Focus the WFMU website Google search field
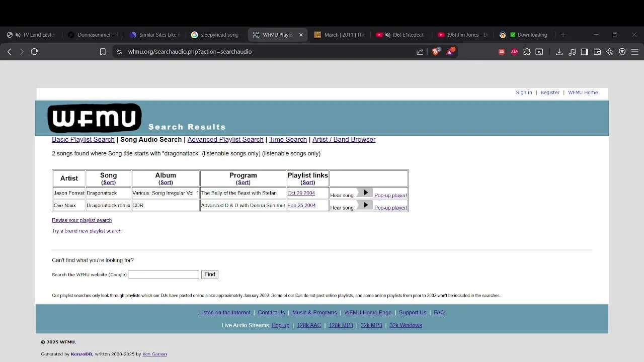Screen dimensions: 644x362 pos(164,275)
